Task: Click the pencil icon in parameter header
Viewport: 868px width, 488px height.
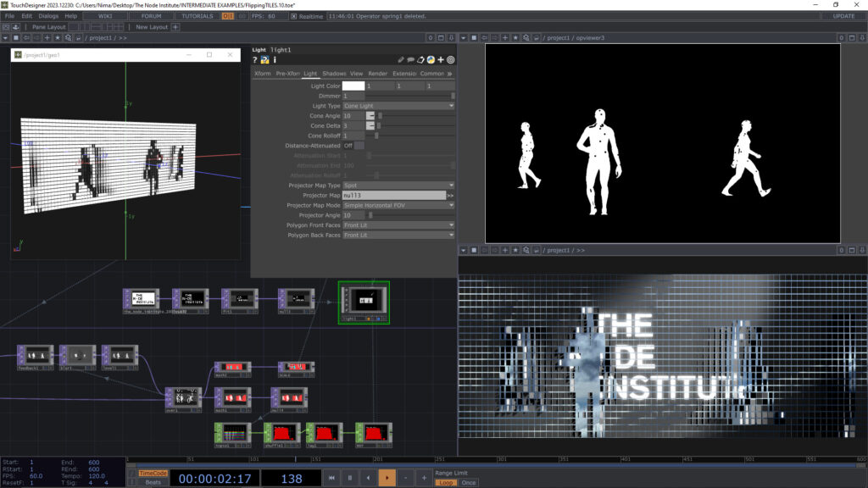Action: pos(401,60)
